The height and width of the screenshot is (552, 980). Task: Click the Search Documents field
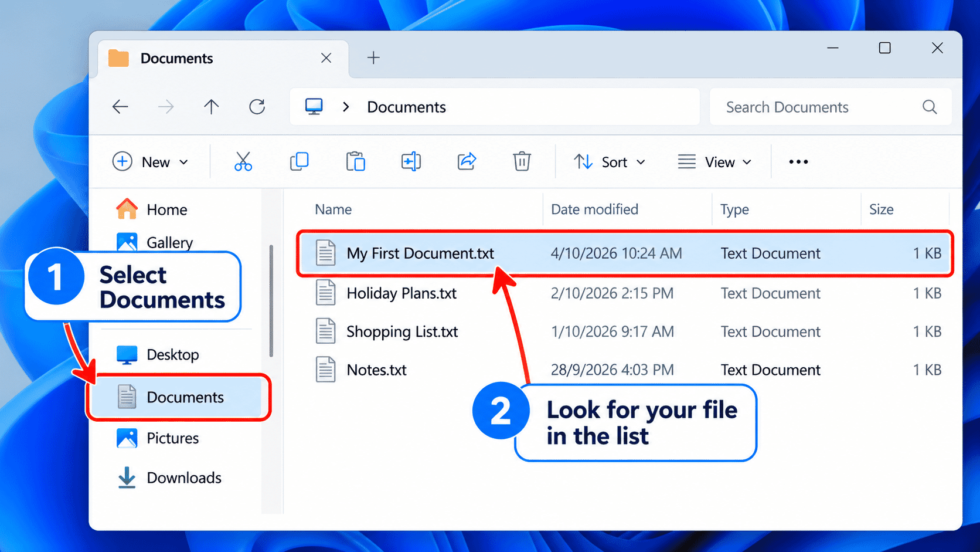click(831, 107)
